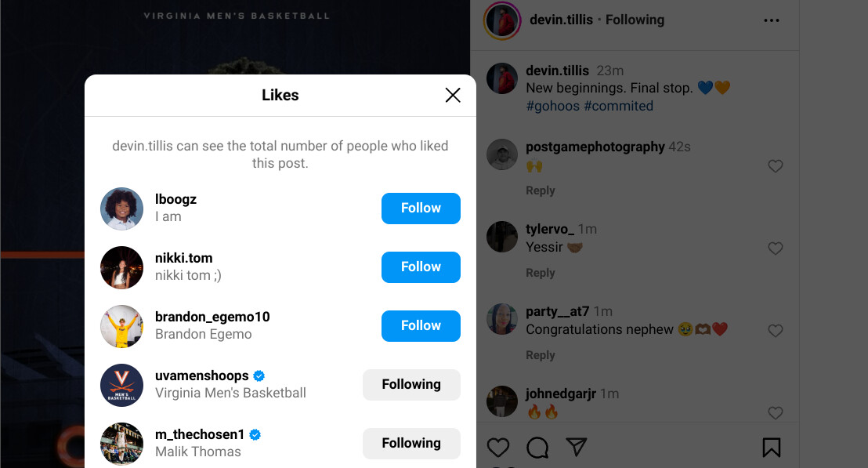The image size is (868, 468).
Task: Open the #gohoos hashtag
Action: (x=553, y=106)
